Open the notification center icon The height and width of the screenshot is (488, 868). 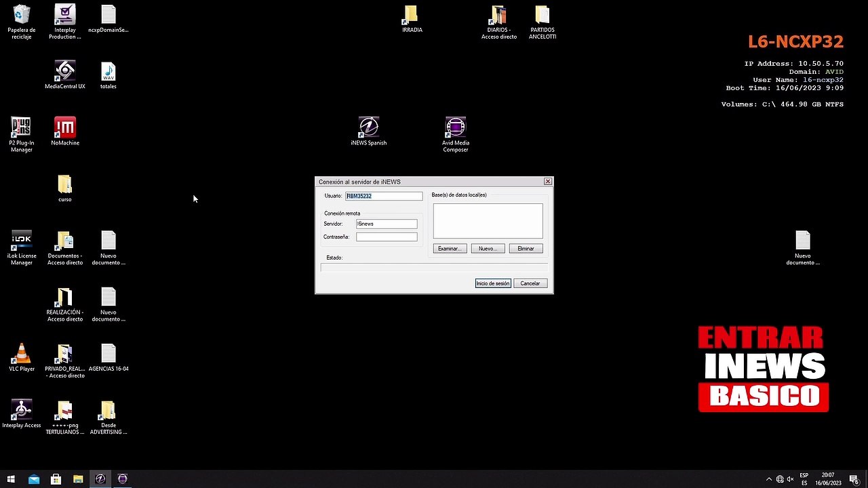(x=854, y=479)
